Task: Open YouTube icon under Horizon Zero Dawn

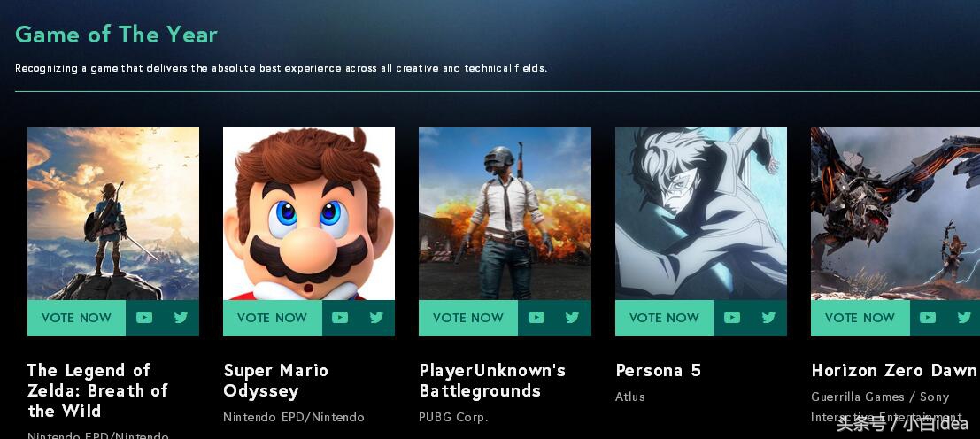Action: 928,318
